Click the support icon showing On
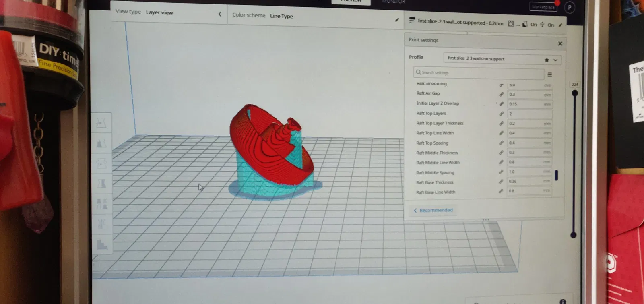Image resolution: width=644 pixels, height=304 pixels. [x=525, y=24]
